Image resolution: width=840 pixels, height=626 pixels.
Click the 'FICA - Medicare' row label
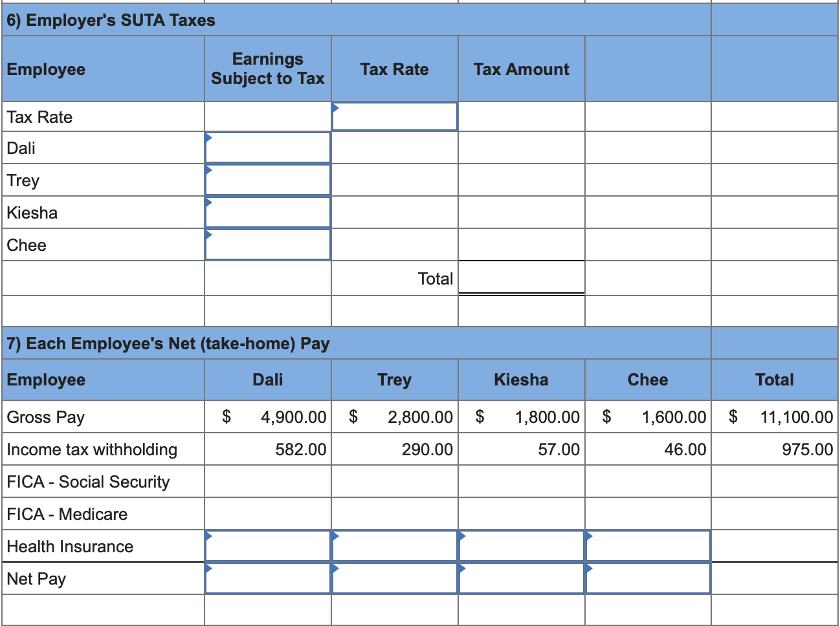pyautogui.click(x=67, y=514)
